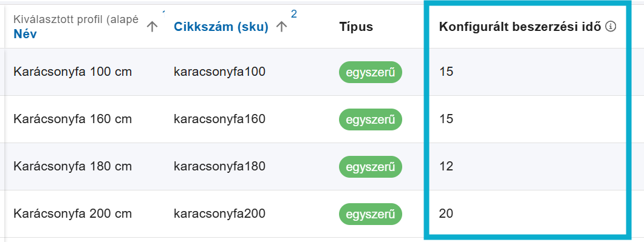Click the egyszerű badge for Karácsonyfa 160 cm
Image resolution: width=644 pixels, height=242 pixels.
tap(371, 119)
